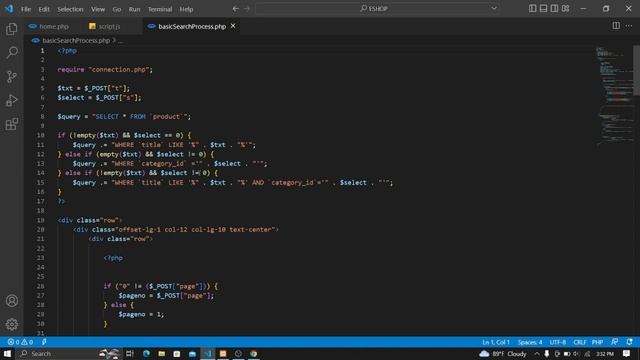Click the ESHOP command center search box

pos(377,9)
